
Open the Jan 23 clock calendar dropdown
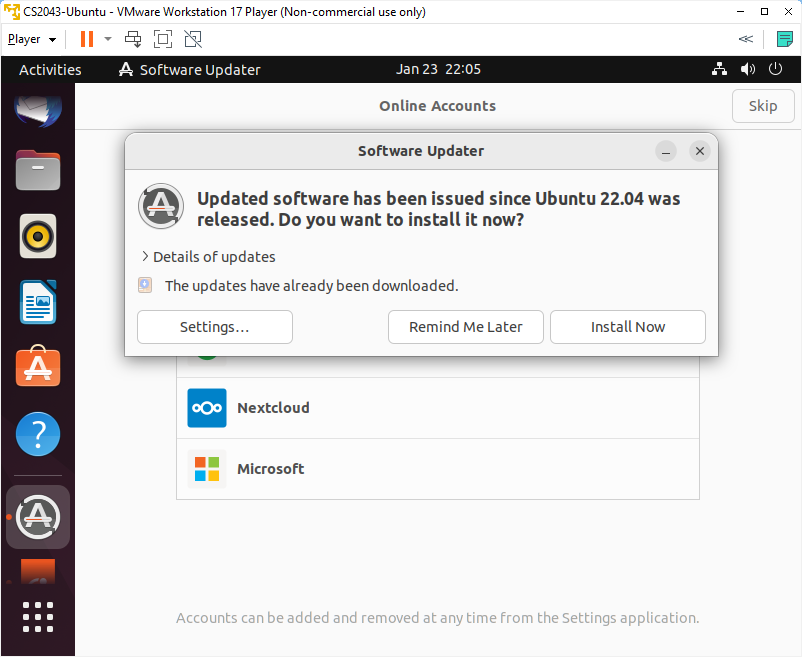pyautogui.click(x=438, y=69)
